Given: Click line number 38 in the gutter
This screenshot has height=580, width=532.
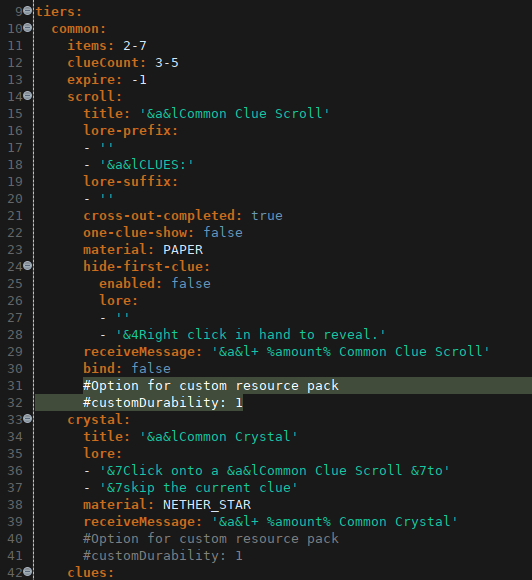Looking at the screenshot, I should (15, 505).
